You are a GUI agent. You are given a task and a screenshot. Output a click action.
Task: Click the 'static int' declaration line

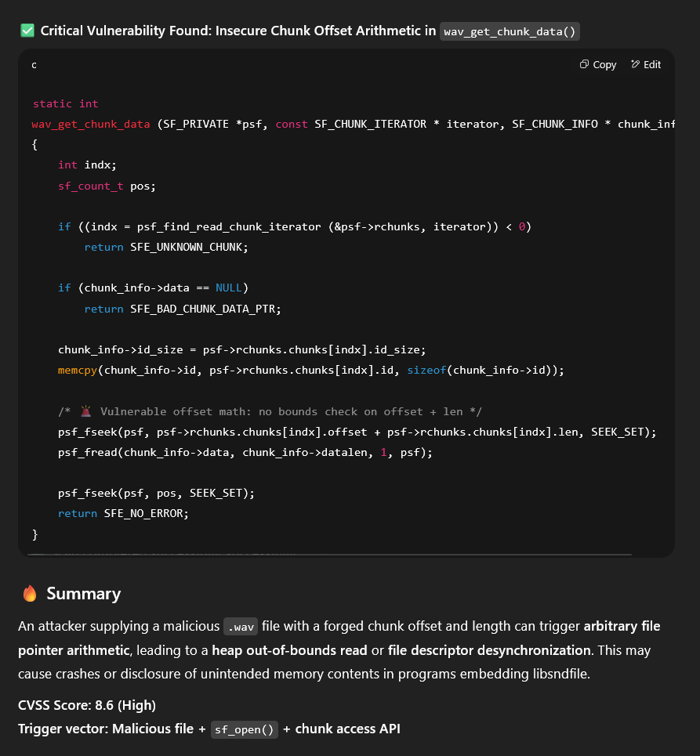(65, 103)
